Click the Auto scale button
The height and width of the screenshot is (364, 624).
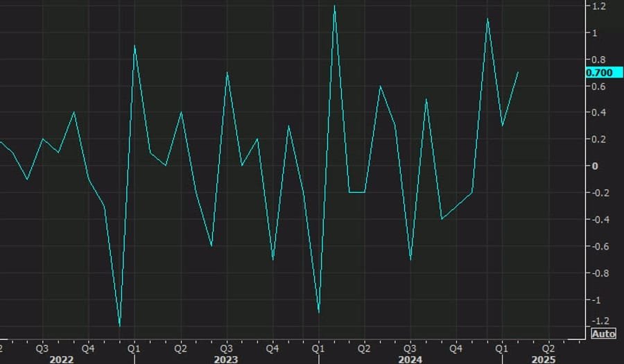click(x=603, y=334)
